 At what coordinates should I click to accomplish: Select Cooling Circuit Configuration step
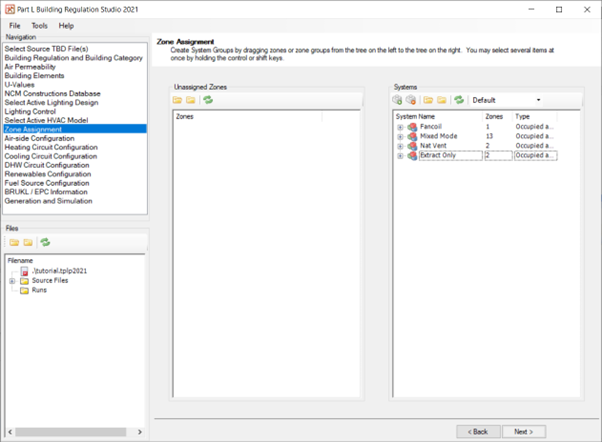tap(75, 156)
